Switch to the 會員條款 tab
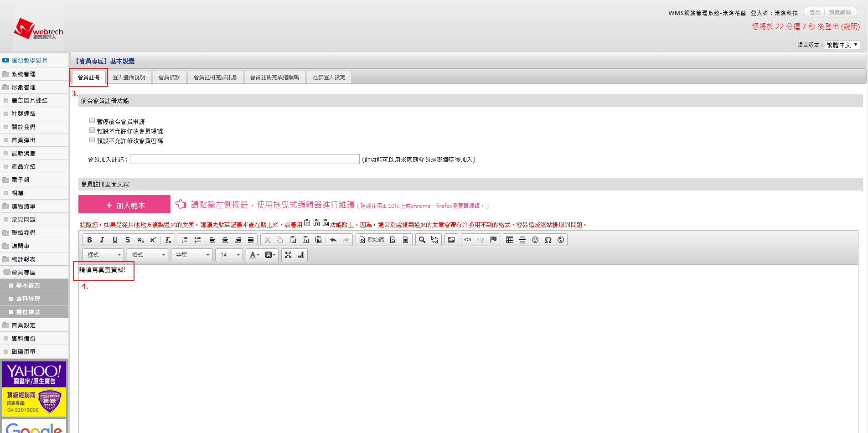This screenshot has height=433, width=868. point(169,77)
